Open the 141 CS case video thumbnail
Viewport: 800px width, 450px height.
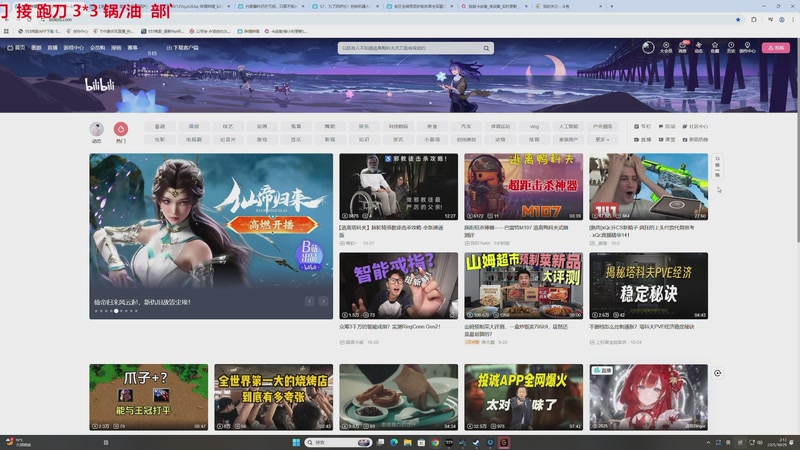[x=648, y=187]
